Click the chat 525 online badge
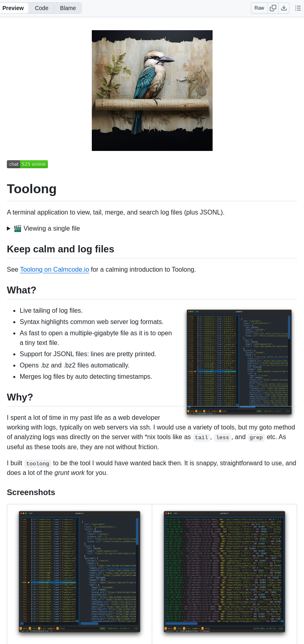This screenshot has width=304, height=644. (x=27, y=164)
